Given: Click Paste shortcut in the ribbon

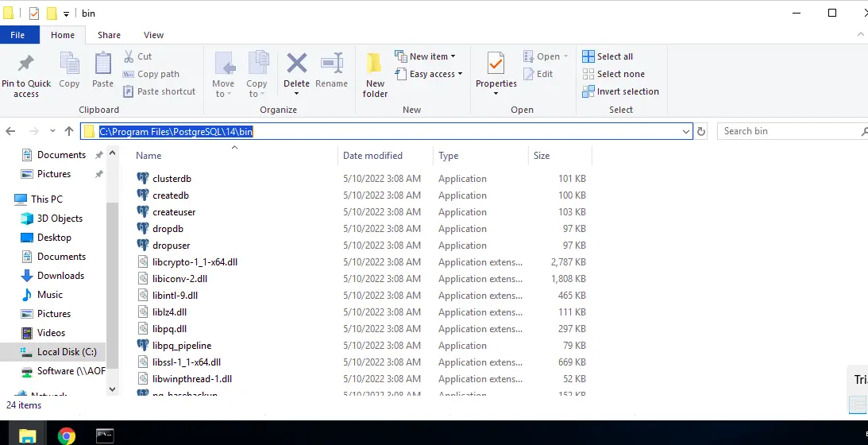Looking at the screenshot, I should click(160, 91).
